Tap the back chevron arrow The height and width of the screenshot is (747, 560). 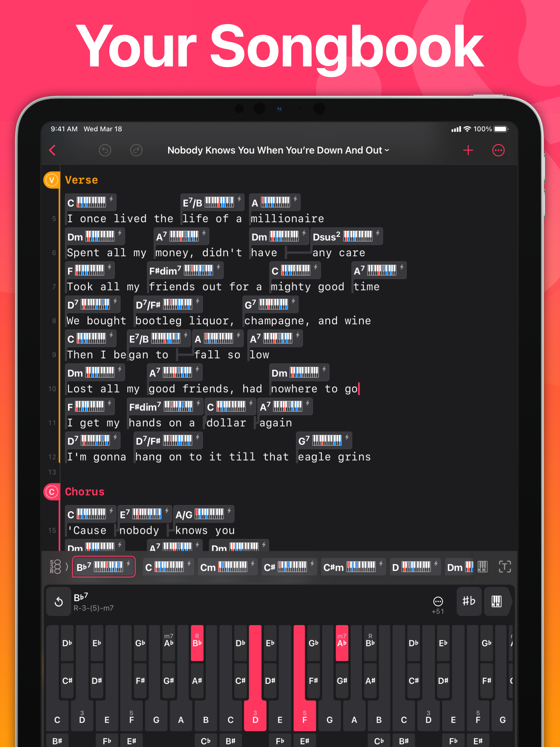(52, 150)
